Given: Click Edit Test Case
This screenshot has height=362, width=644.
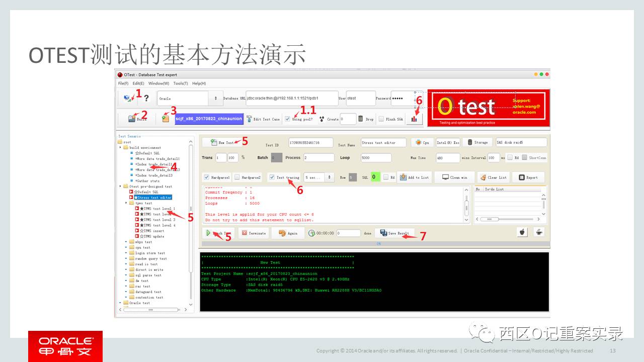Looking at the screenshot, I should (263, 119).
